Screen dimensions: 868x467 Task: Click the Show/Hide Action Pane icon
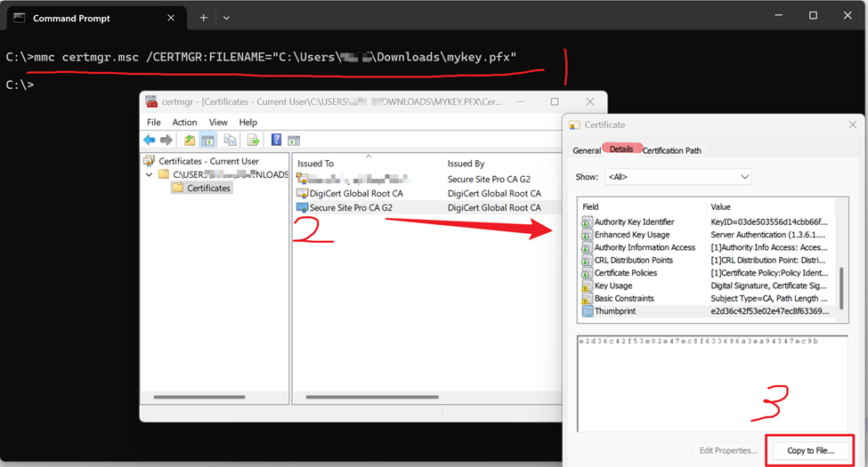(x=294, y=141)
